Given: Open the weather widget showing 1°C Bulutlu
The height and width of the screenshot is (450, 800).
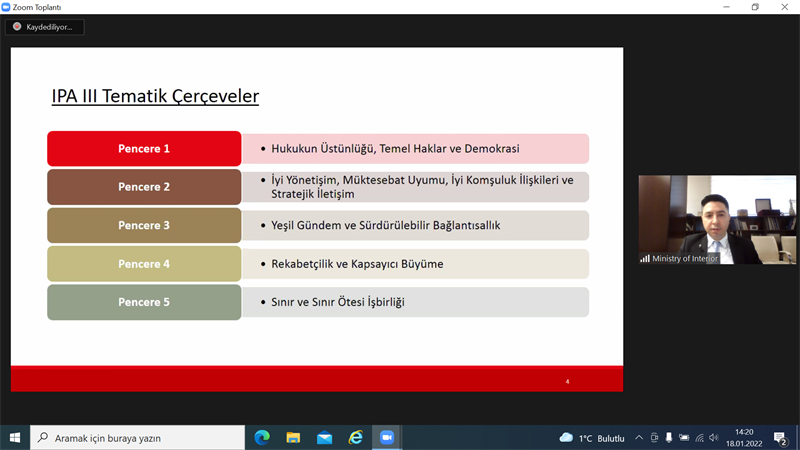Looking at the screenshot, I should 592,438.
